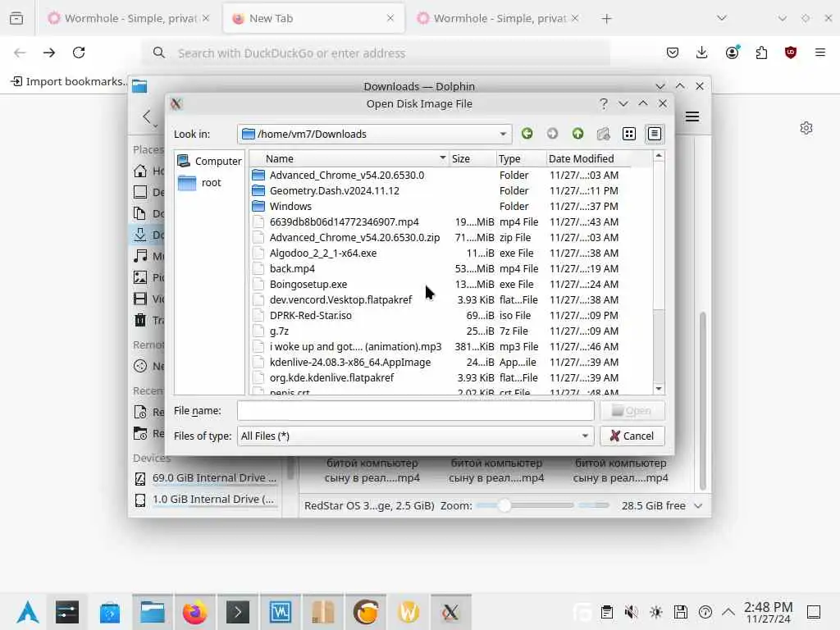
Task: Select kdenlive-24.08.3-x86_64.AppImage file
Action: click(349, 362)
